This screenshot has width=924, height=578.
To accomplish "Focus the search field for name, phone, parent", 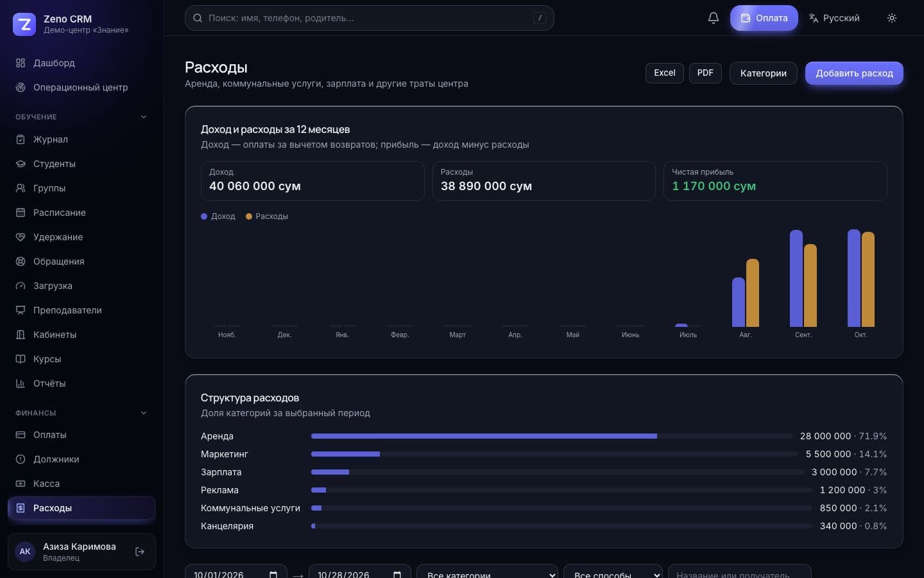I will (370, 18).
